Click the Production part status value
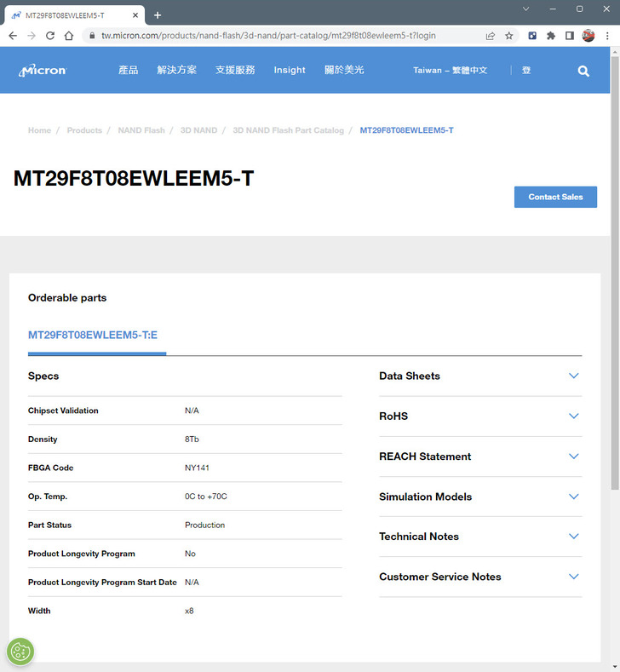620x672 pixels. [x=204, y=525]
